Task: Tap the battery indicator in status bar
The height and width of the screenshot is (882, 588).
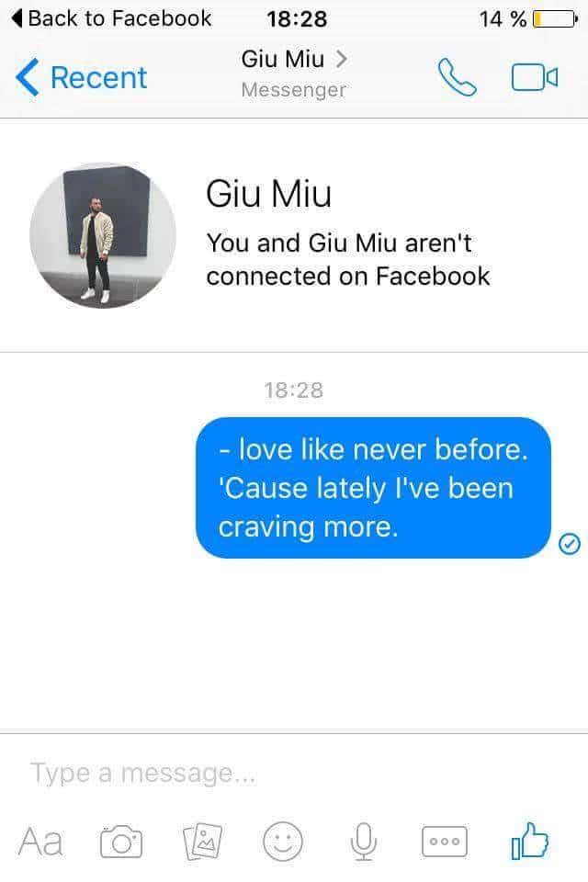Action: click(x=555, y=19)
